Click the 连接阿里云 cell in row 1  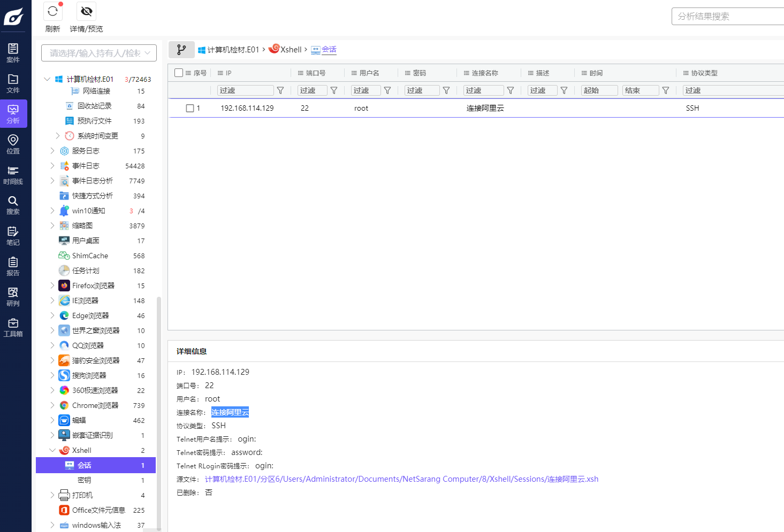click(485, 108)
